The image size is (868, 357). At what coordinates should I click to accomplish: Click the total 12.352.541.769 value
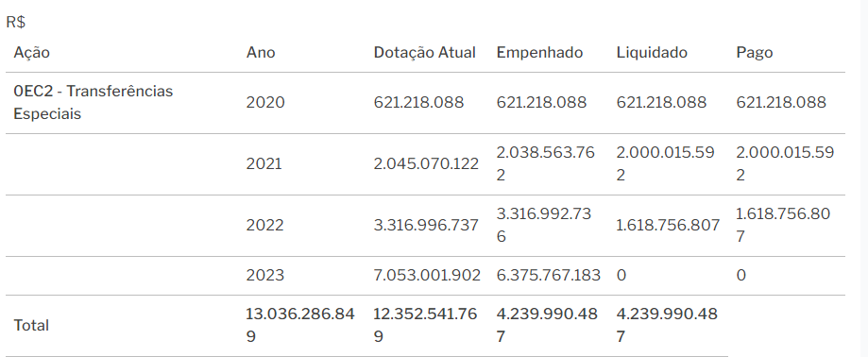pos(425,326)
